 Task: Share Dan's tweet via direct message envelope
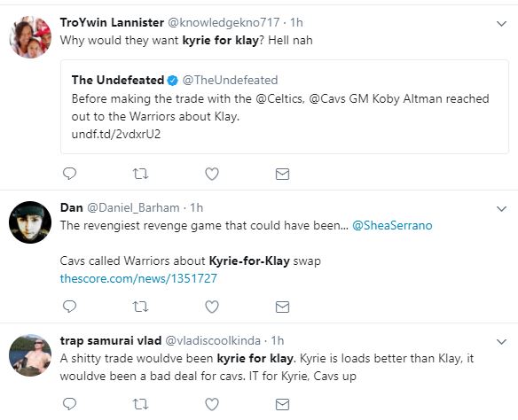click(282, 307)
